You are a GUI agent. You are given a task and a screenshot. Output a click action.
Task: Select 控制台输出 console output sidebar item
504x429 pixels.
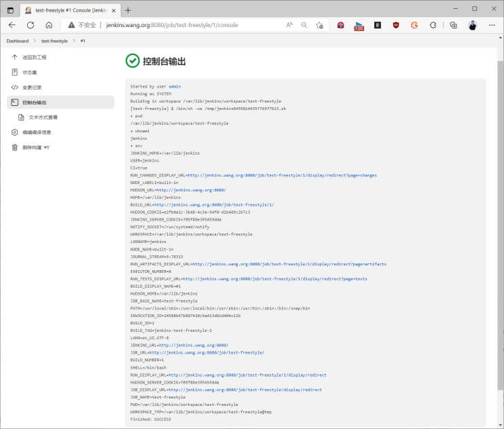click(x=60, y=102)
